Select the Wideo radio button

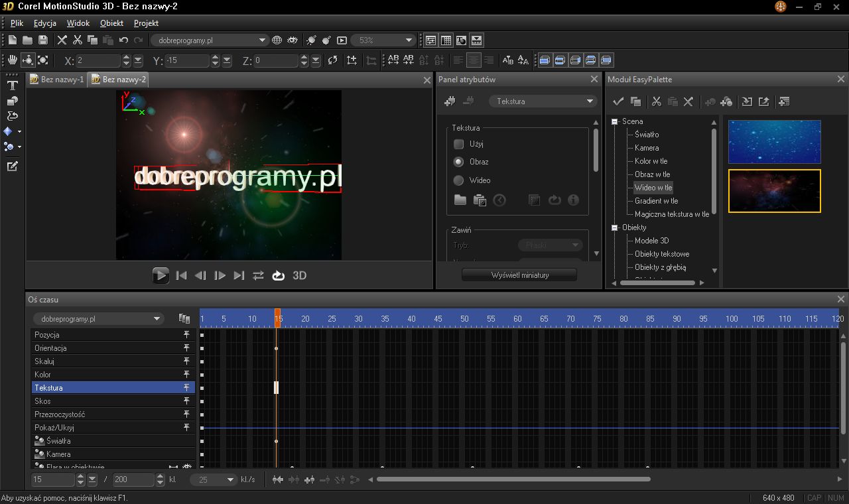[x=458, y=180]
